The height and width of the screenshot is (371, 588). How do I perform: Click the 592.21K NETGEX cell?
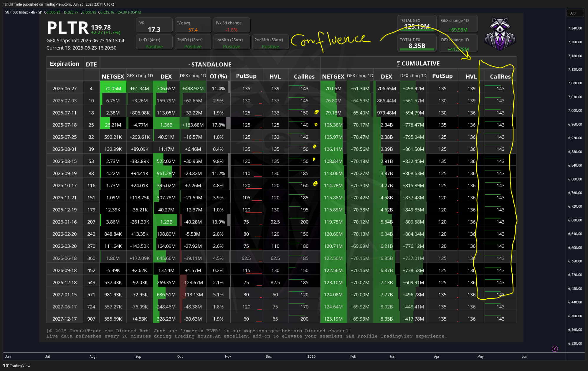pyautogui.click(x=113, y=137)
